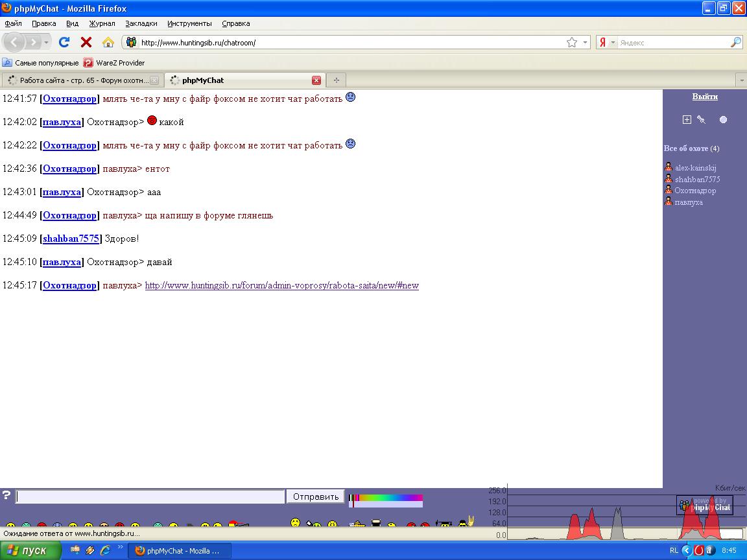Stop page loading with red X
This screenshot has height=560, width=747.
(86, 42)
